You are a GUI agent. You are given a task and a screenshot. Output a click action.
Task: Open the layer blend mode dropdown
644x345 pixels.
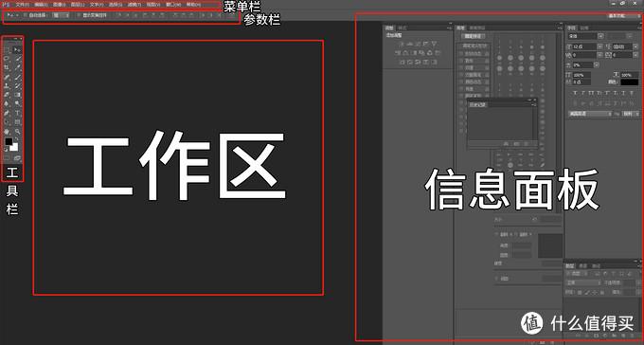(583, 282)
